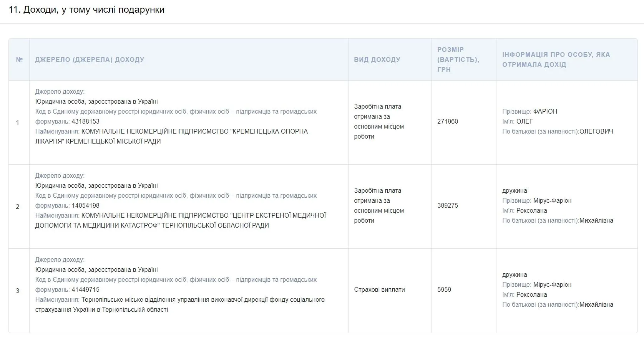644x342 pixels.
Task: Click 'дружина' label in row 2
Action: click(x=515, y=190)
